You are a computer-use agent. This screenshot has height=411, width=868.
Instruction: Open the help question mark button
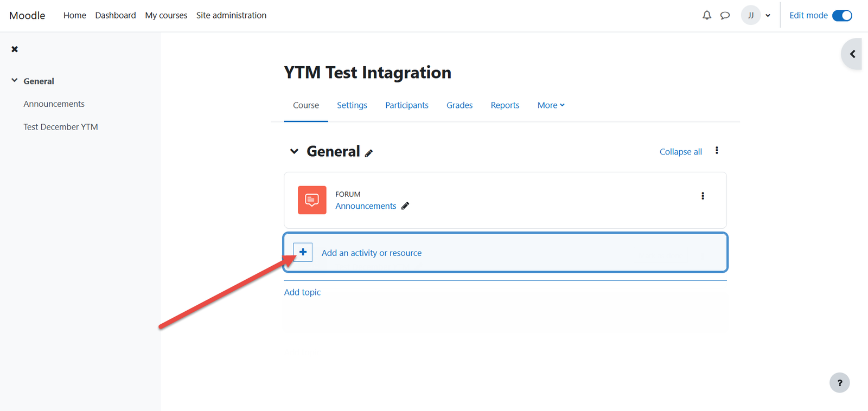pos(839,383)
